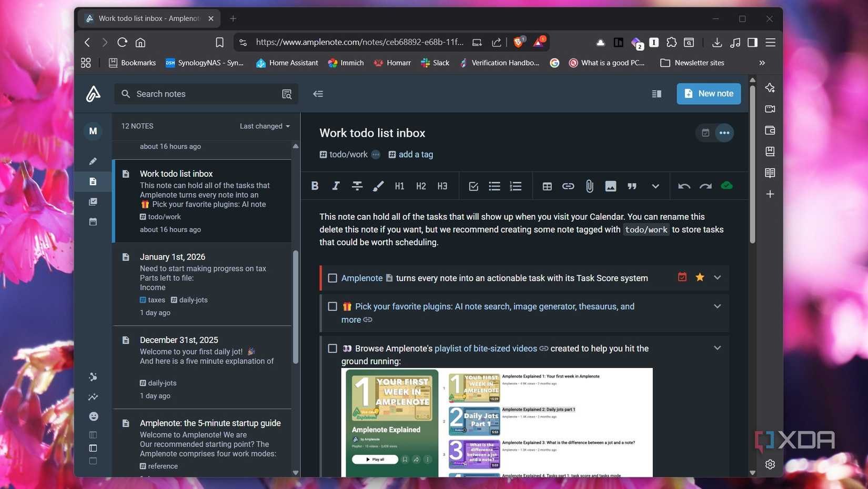Open Calendar mode from the sidebar
The height and width of the screenshot is (489, 868).
click(93, 222)
